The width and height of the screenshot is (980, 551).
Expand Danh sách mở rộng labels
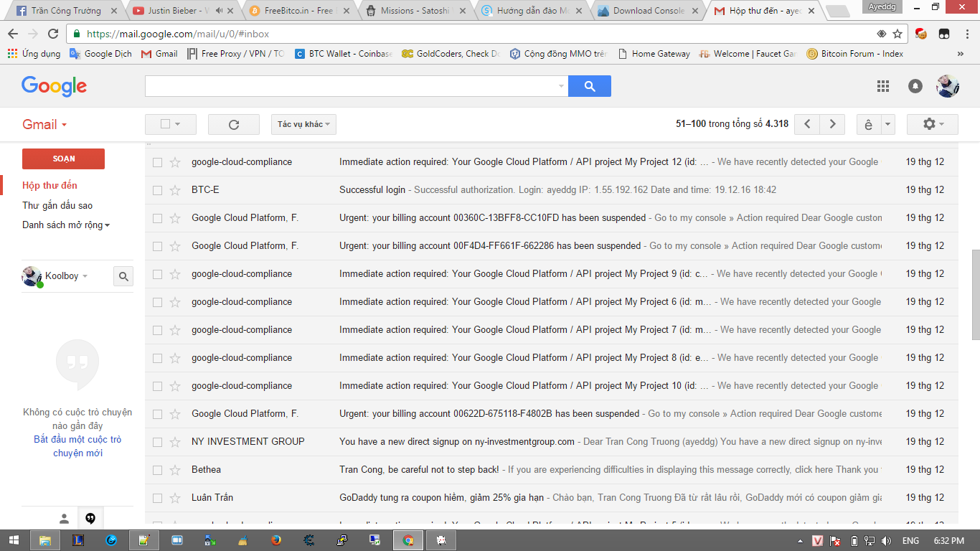point(66,225)
